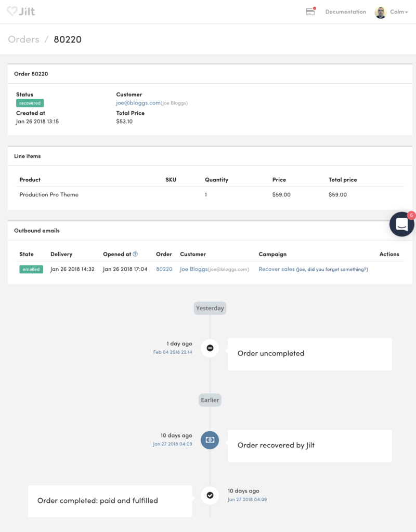Image resolution: width=416 pixels, height=532 pixels.
Task: Click the Feb 04 2018 22:14 timestamp
Action: [x=173, y=352]
